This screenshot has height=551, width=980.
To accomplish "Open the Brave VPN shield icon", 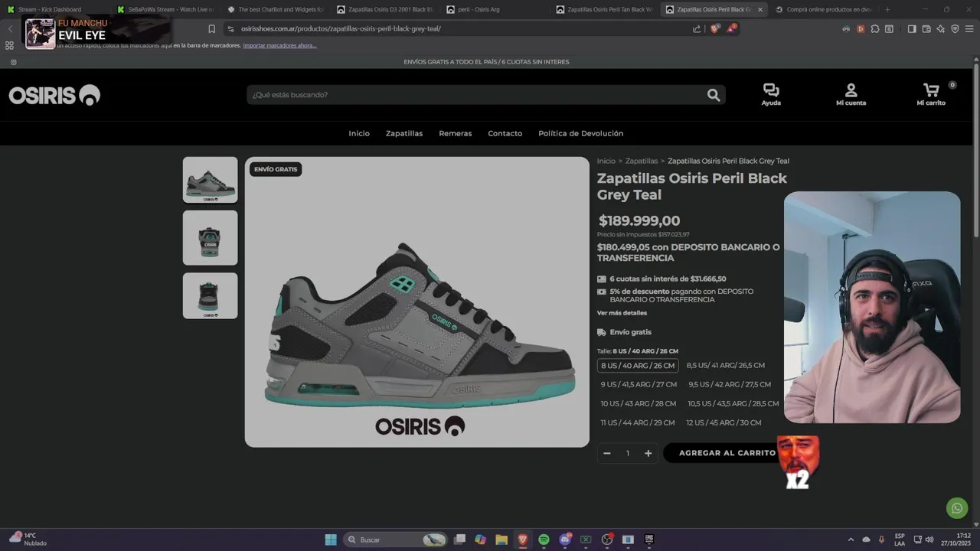I will tap(955, 29).
